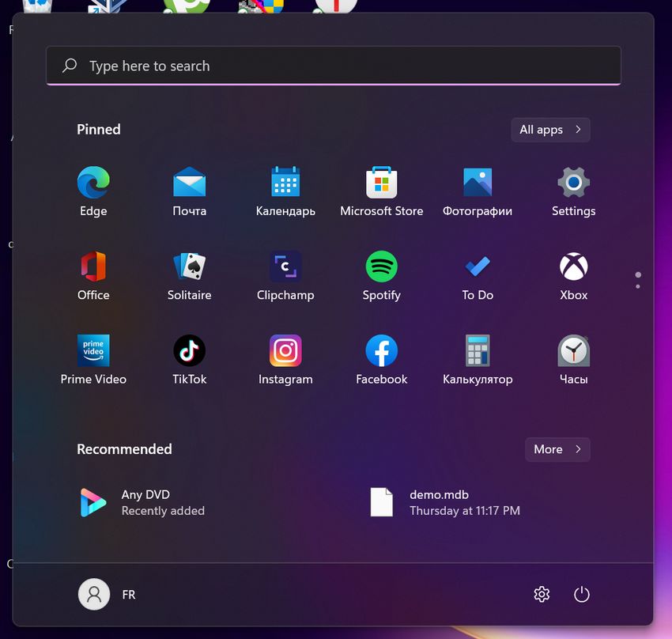672x639 pixels.
Task: Open the Фотографии photos app
Action: 478,191
